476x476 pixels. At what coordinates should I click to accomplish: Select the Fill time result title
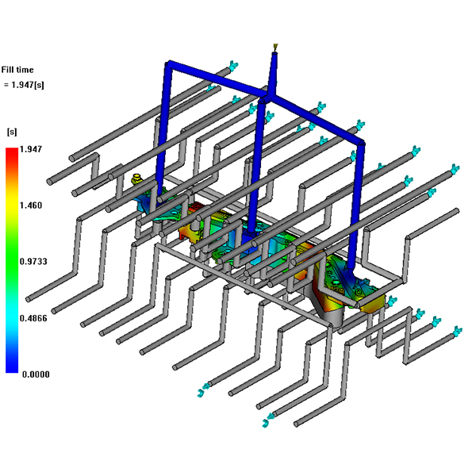point(17,71)
